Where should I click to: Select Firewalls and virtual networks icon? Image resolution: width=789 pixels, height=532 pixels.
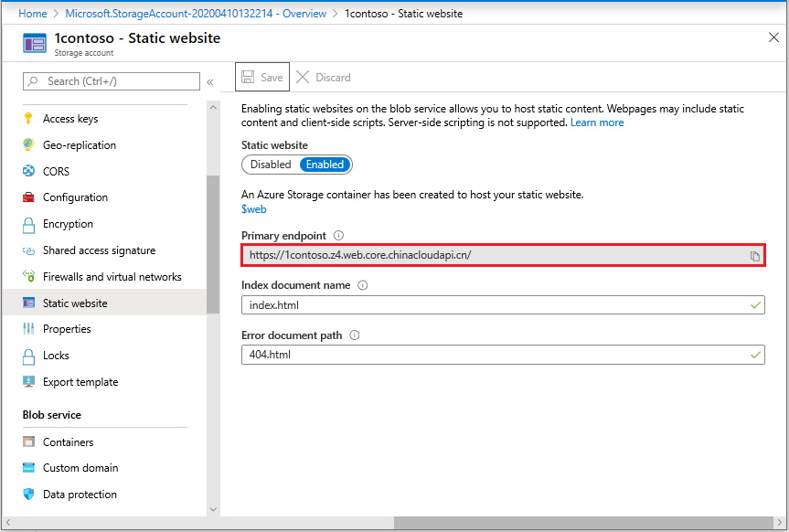pyautogui.click(x=30, y=276)
